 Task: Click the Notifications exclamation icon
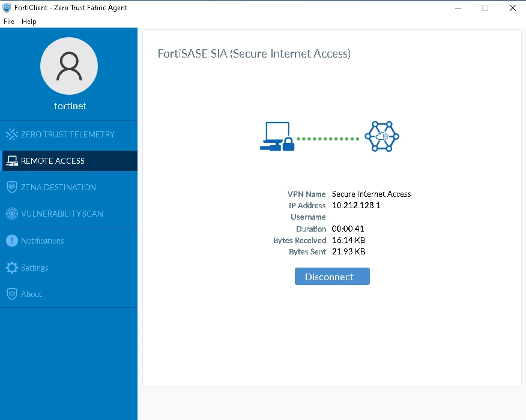point(12,241)
